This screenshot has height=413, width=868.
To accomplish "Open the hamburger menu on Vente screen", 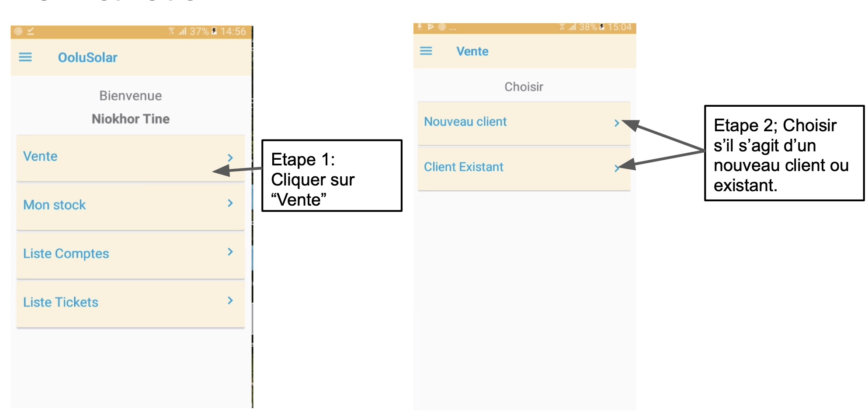I will click(x=426, y=51).
